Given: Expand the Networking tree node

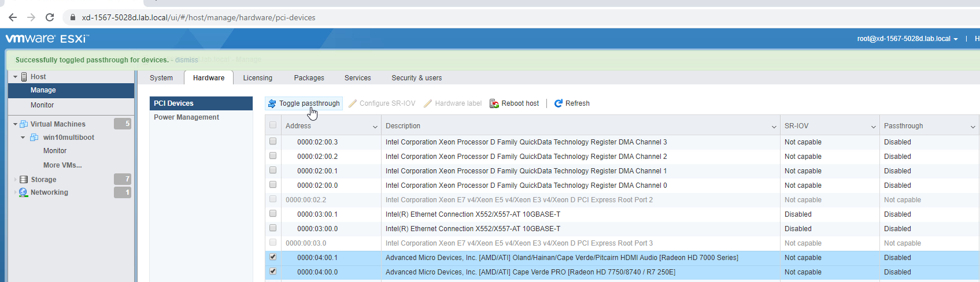Looking at the screenshot, I should [x=16, y=192].
